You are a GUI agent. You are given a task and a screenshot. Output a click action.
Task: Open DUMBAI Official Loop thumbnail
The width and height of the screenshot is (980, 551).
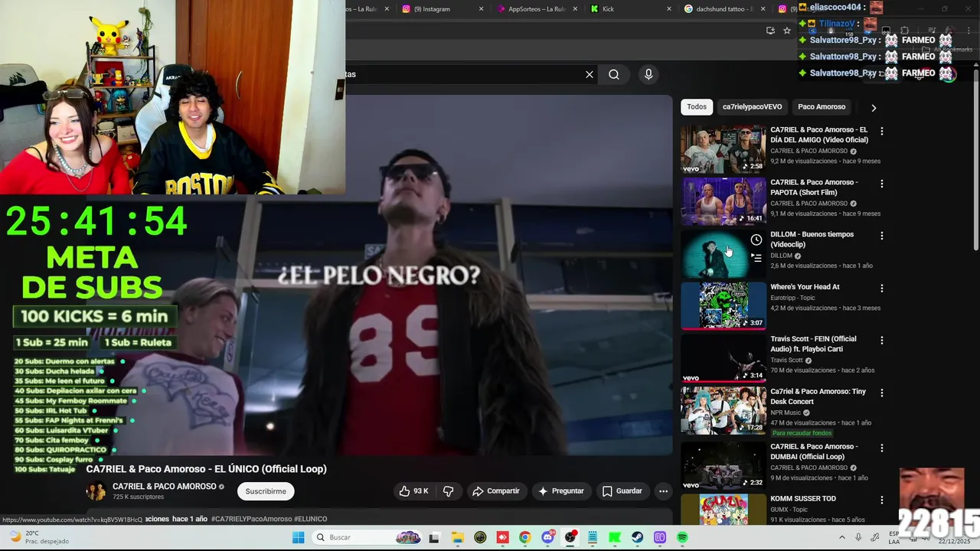click(724, 465)
